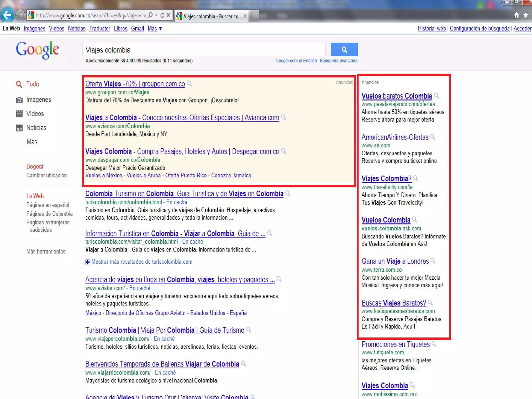Open browser home page icon
The image size is (532, 399).
pos(516,16)
